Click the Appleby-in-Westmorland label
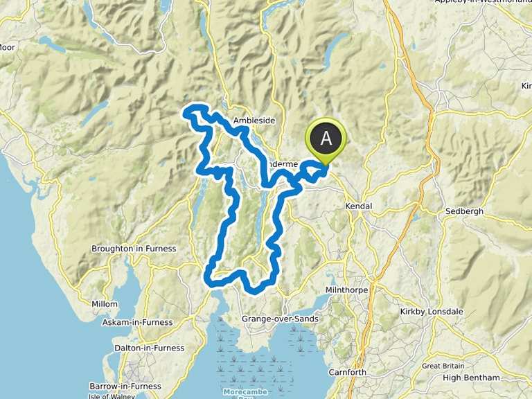The height and width of the screenshot is (399, 532). pyautogui.click(x=483, y=1)
